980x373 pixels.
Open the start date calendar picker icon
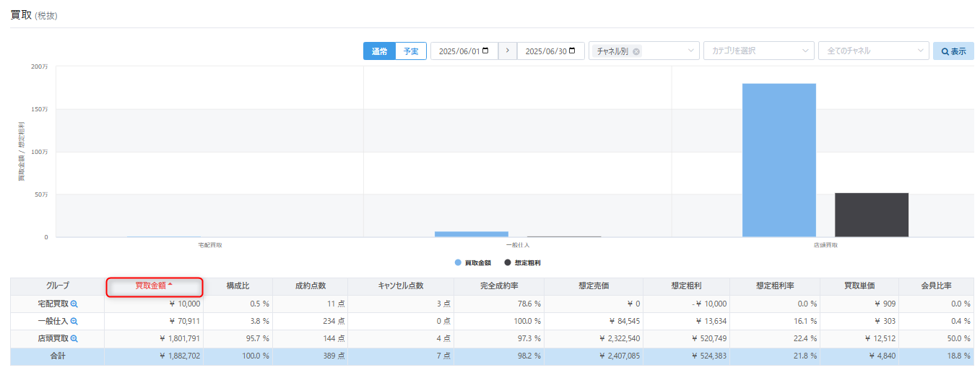485,51
